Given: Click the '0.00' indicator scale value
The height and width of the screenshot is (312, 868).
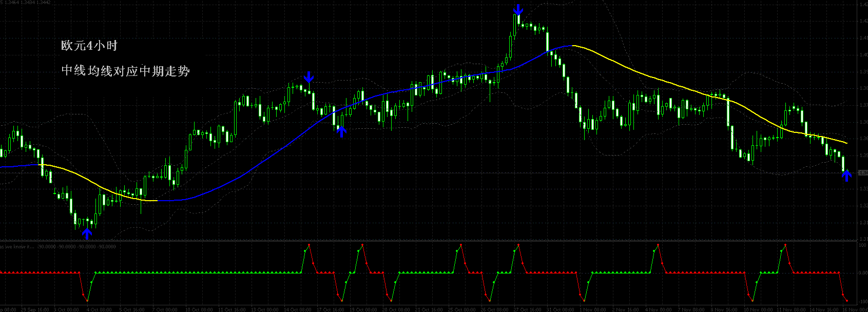Looking at the screenshot, I should point(863,273).
